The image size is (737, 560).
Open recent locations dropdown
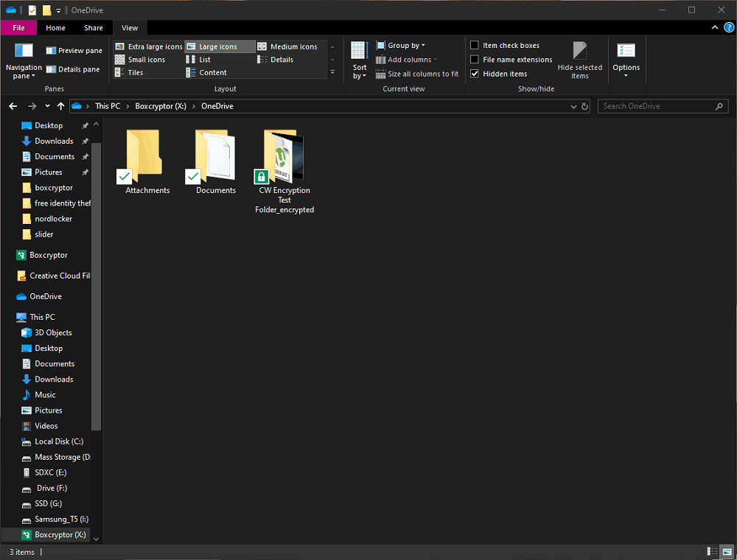click(x=47, y=106)
